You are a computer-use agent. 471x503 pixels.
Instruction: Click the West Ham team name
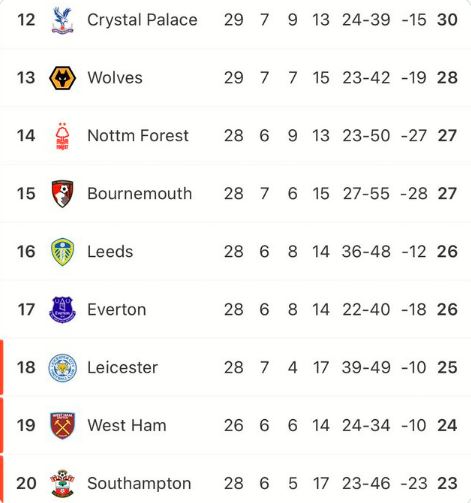[x=127, y=425]
